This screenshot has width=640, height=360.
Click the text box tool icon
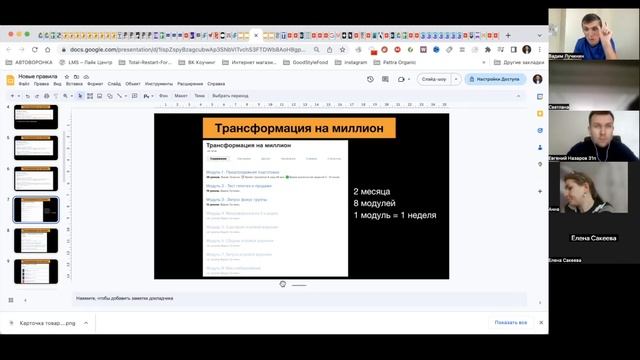(90, 96)
